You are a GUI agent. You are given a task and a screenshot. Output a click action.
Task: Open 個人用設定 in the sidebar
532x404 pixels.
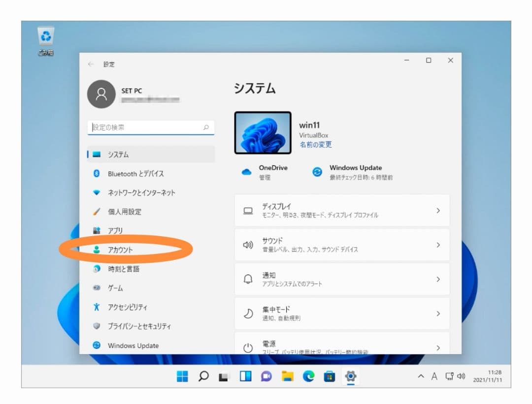(x=124, y=212)
